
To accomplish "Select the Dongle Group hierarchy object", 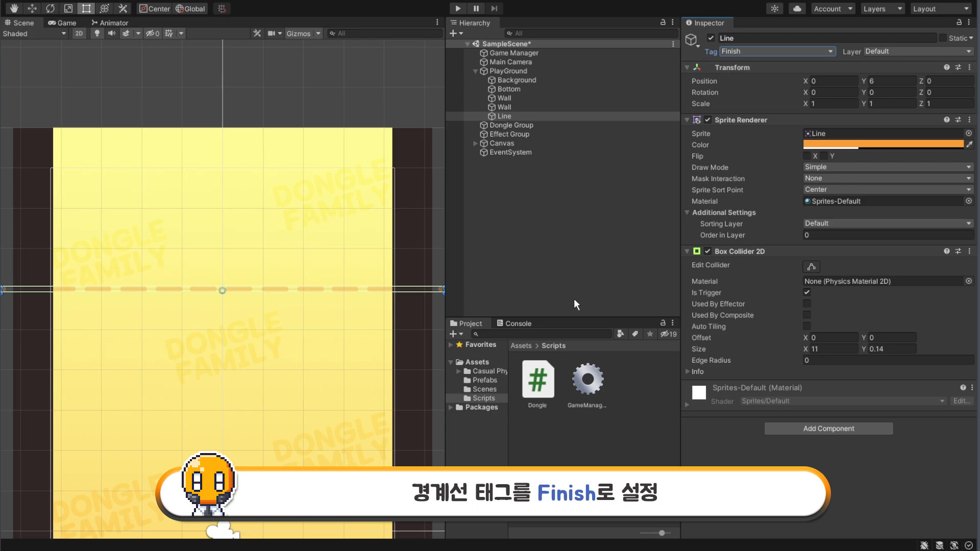I will 511,126.
